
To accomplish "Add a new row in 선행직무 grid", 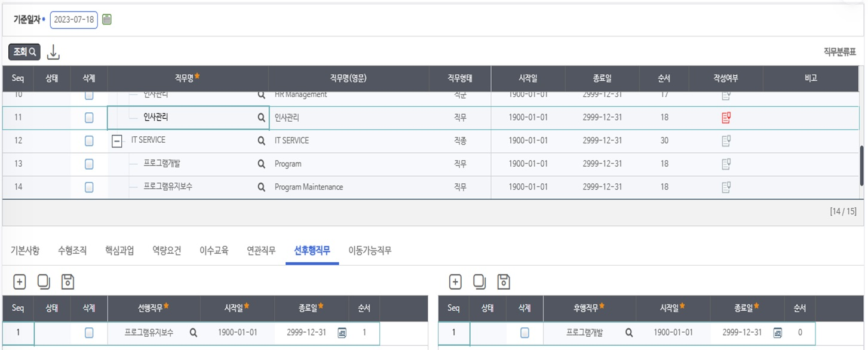I will (19, 282).
